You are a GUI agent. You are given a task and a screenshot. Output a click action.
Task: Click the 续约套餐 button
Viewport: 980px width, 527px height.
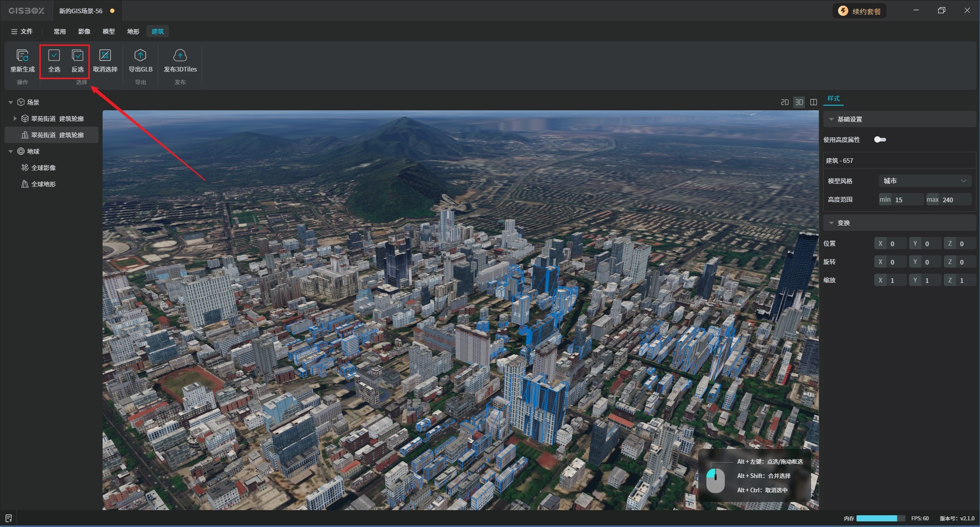(x=860, y=11)
